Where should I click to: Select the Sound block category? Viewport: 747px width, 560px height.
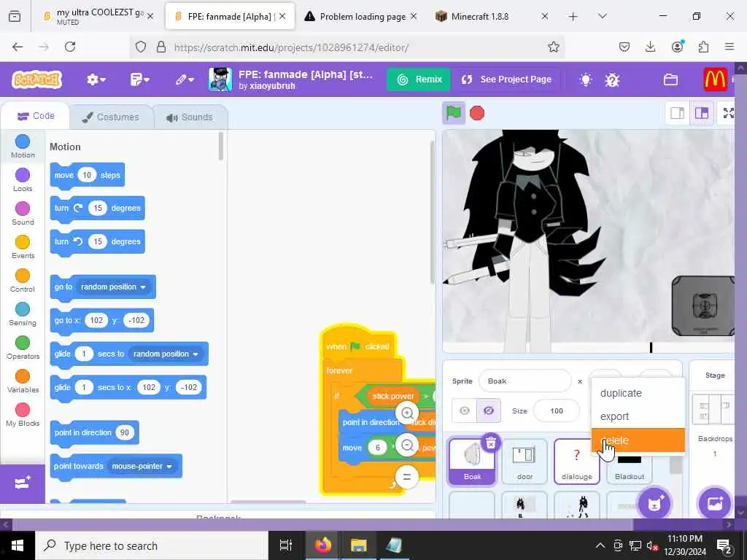pos(23,214)
